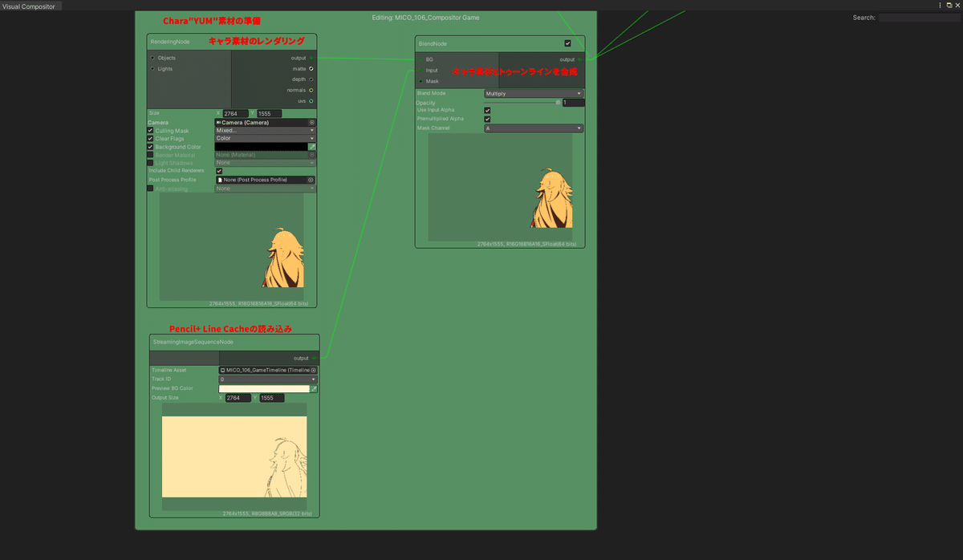
Task: Toggle the Background Color checkbox
Action: tap(150, 147)
